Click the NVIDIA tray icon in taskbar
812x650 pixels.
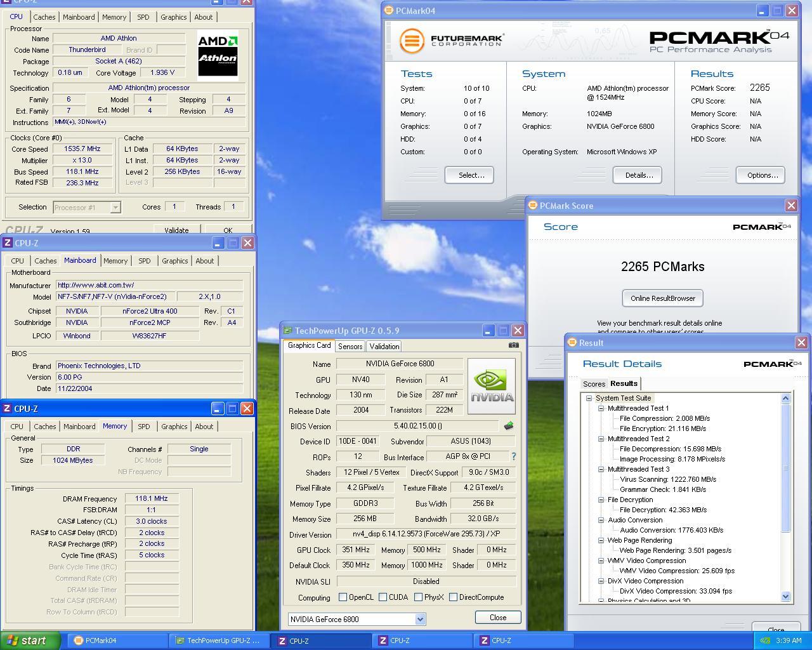764,640
